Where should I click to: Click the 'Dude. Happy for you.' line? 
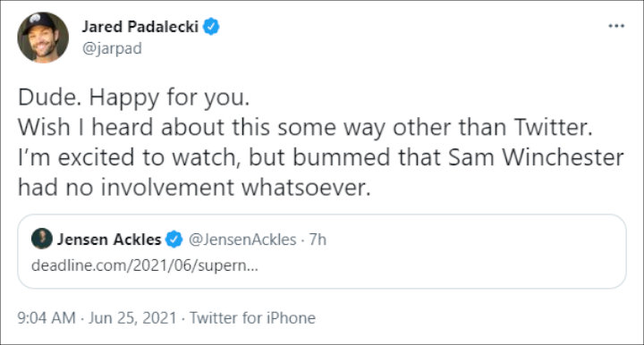click(x=134, y=98)
